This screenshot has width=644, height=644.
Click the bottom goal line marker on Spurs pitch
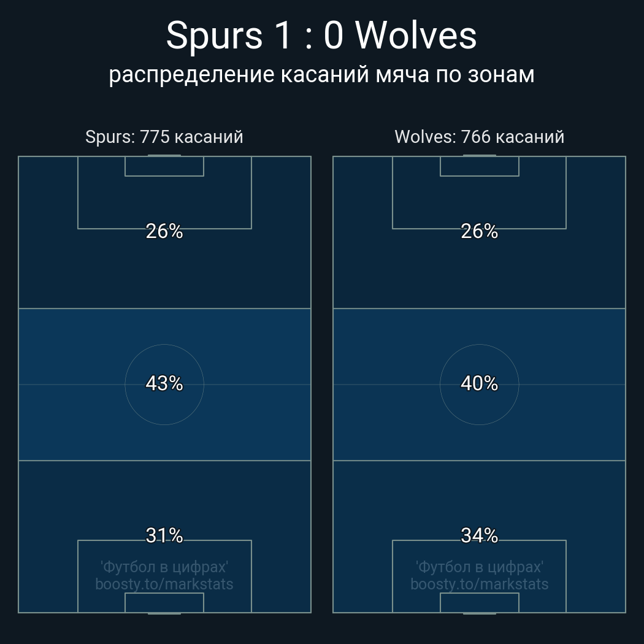click(164, 613)
